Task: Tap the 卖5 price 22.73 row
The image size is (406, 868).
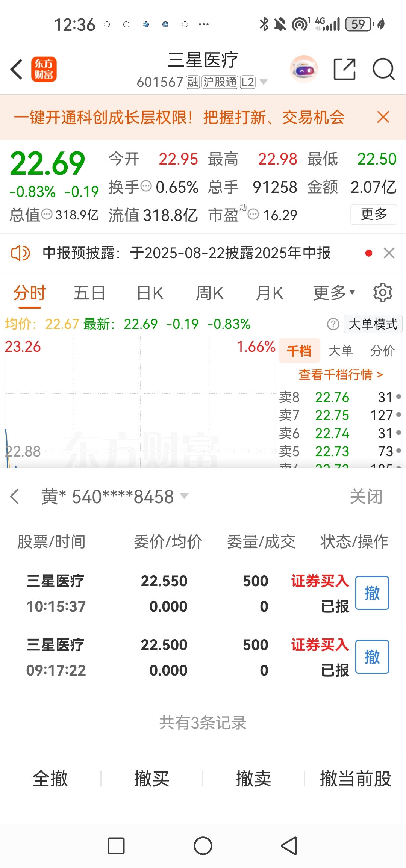Action: click(341, 451)
